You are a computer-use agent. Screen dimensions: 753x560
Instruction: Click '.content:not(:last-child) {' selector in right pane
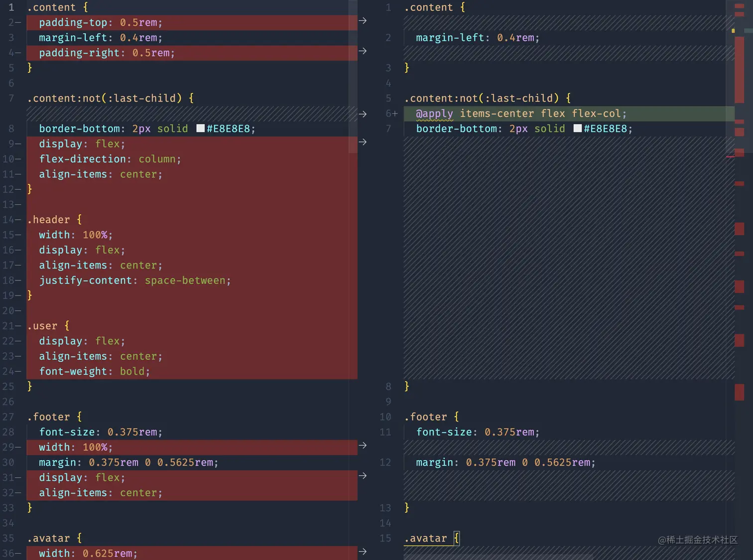(488, 98)
